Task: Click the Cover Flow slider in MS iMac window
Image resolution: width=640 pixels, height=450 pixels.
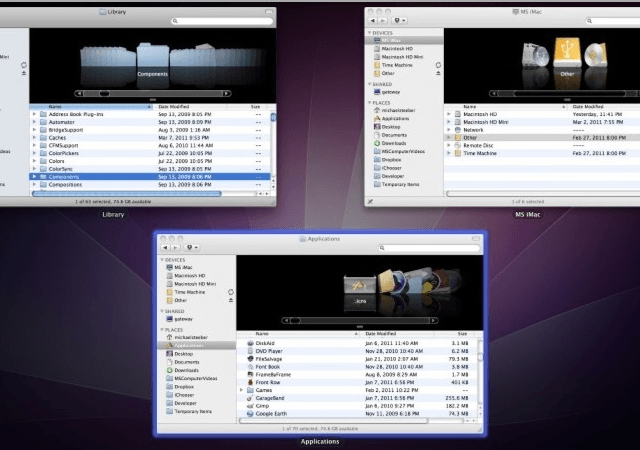Action: [569, 94]
